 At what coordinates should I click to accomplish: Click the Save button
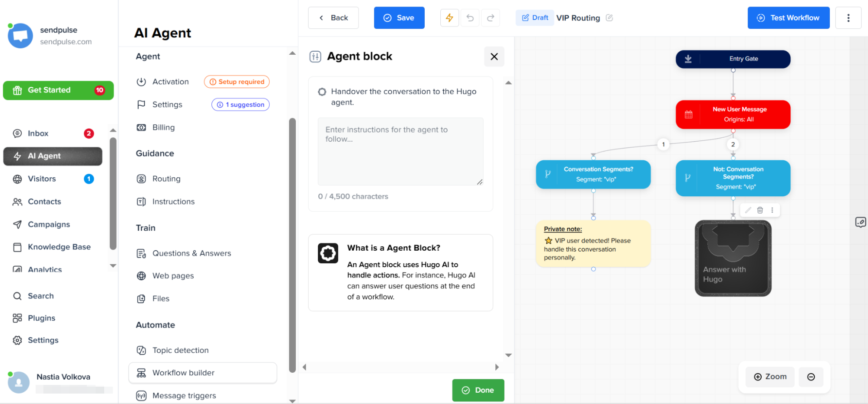point(399,17)
